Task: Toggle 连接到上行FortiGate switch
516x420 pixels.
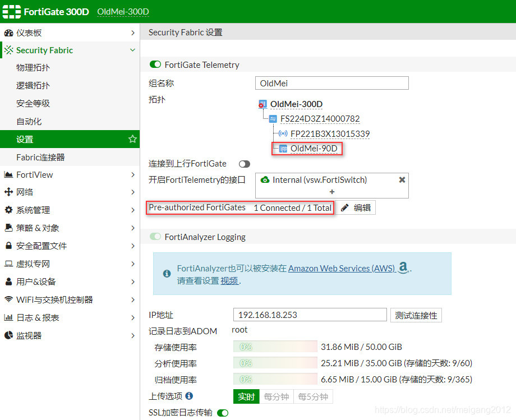Action: [244, 164]
